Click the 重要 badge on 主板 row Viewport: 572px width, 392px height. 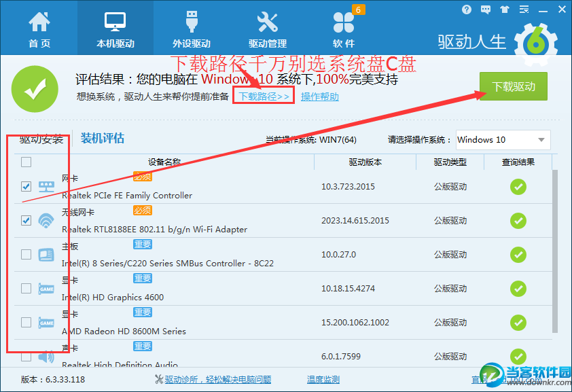tap(143, 245)
